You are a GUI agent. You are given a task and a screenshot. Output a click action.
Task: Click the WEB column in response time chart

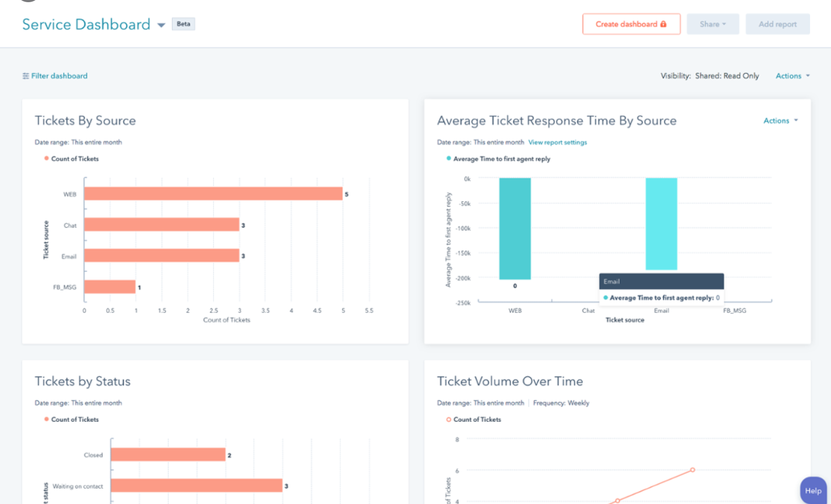(515, 229)
